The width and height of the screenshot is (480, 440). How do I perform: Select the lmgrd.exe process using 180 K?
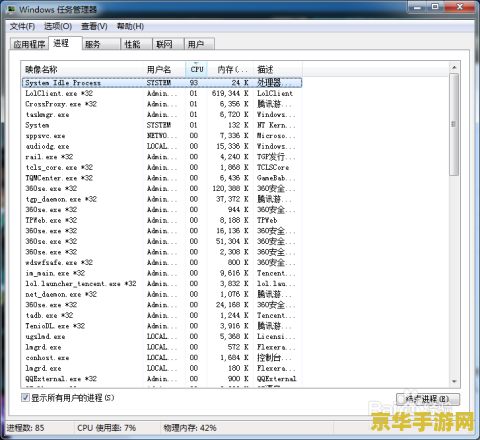162,368
